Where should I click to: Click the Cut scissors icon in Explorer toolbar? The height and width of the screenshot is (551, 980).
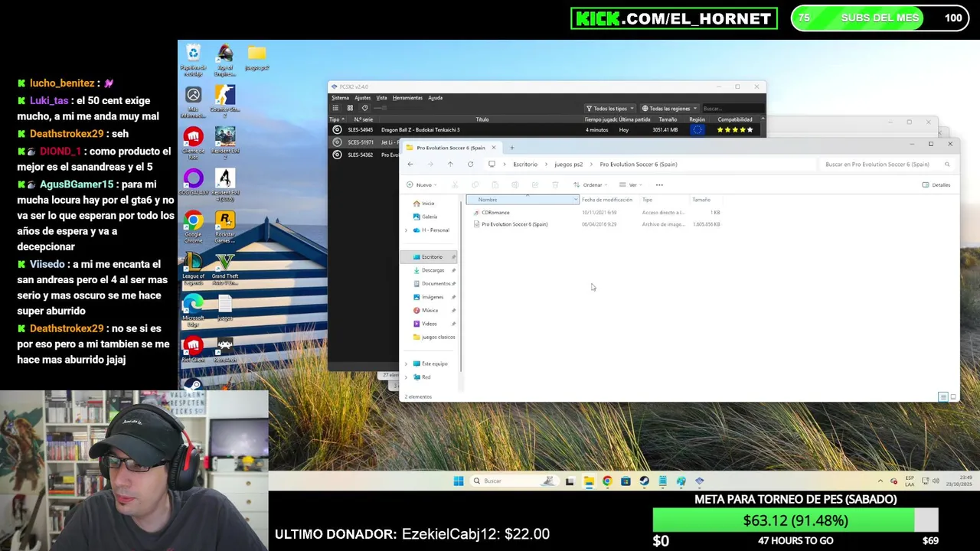click(455, 184)
